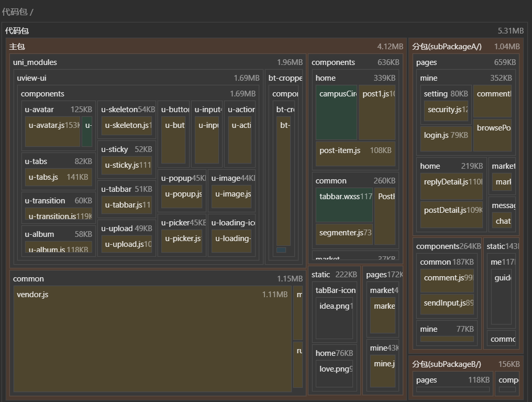Select the security.js block under setting
This screenshot has height=402, width=532.
446,111
